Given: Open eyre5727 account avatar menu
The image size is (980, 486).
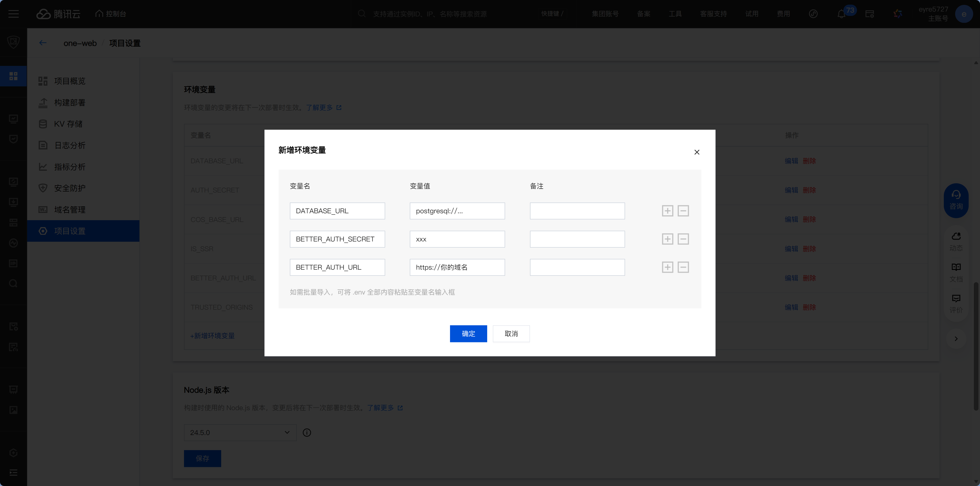Looking at the screenshot, I should [964, 14].
